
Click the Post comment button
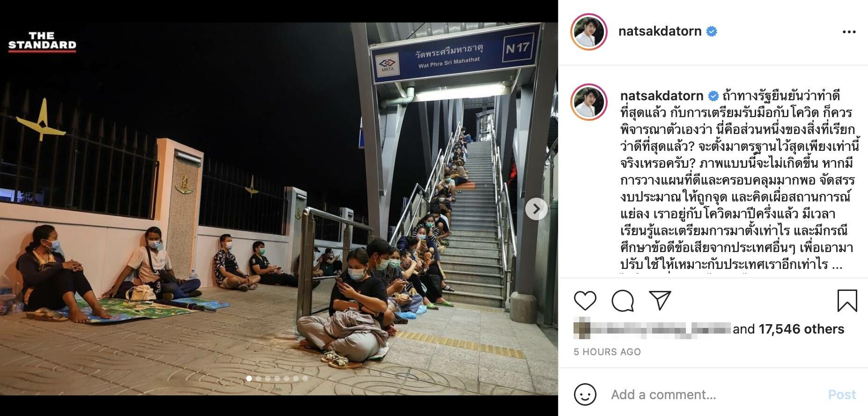[x=842, y=394]
